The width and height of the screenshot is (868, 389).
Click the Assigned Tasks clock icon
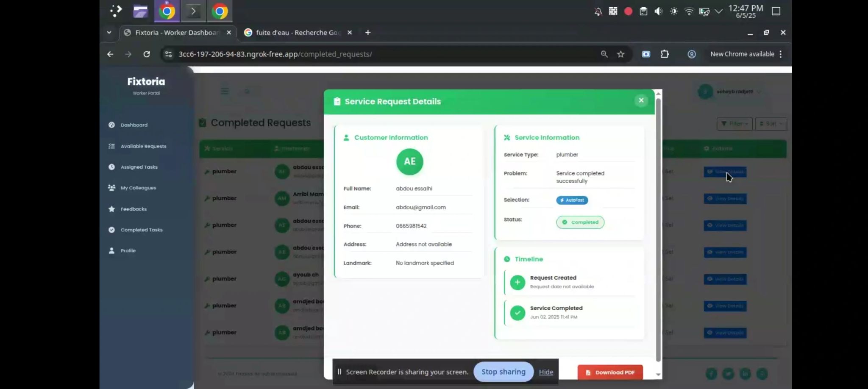click(x=111, y=167)
